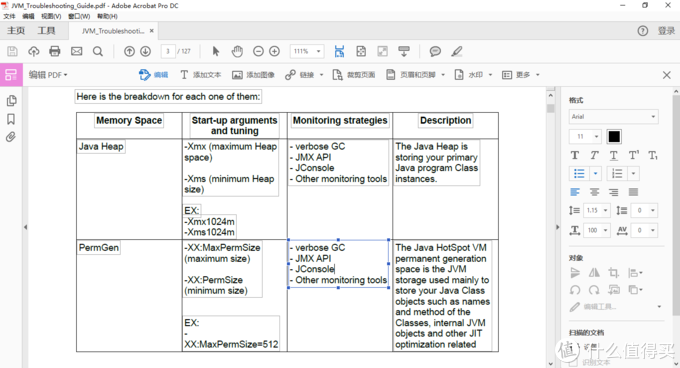Image resolution: width=680 pixels, height=368 pixels.
Task: Save the PDF with the floppy disk icon
Action: click(12, 52)
